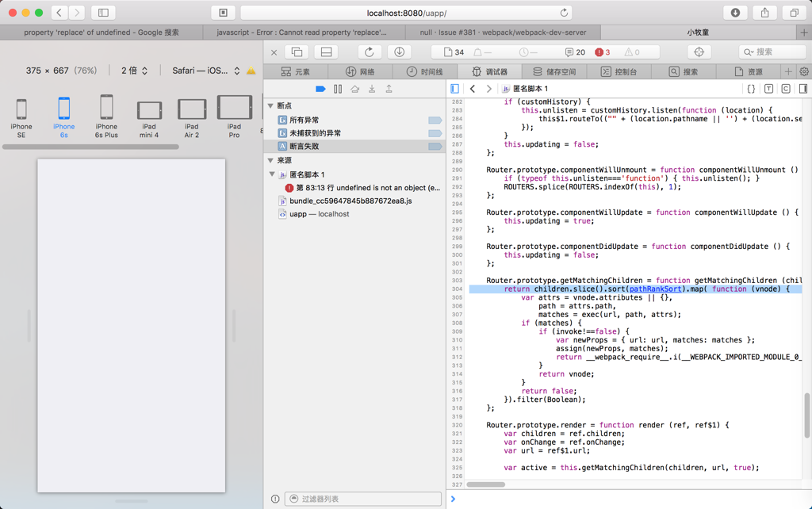Switch to the 控制台 tab
812x509 pixels.
[x=619, y=71]
